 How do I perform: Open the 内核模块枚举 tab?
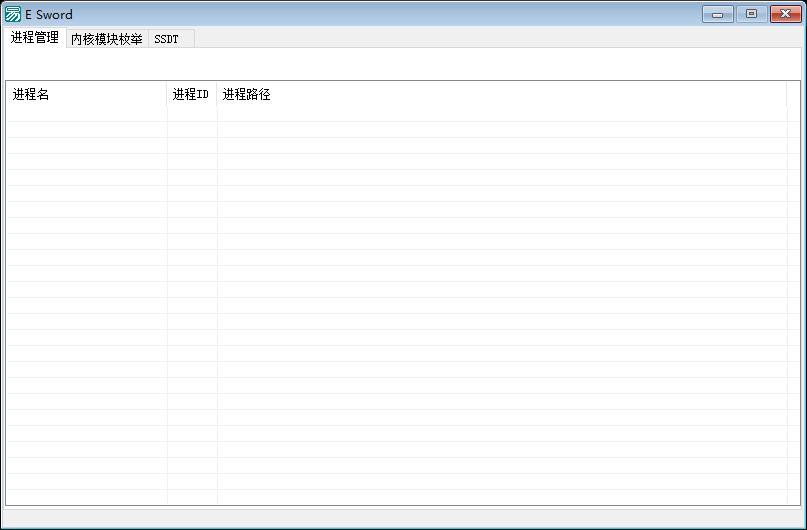coord(106,39)
